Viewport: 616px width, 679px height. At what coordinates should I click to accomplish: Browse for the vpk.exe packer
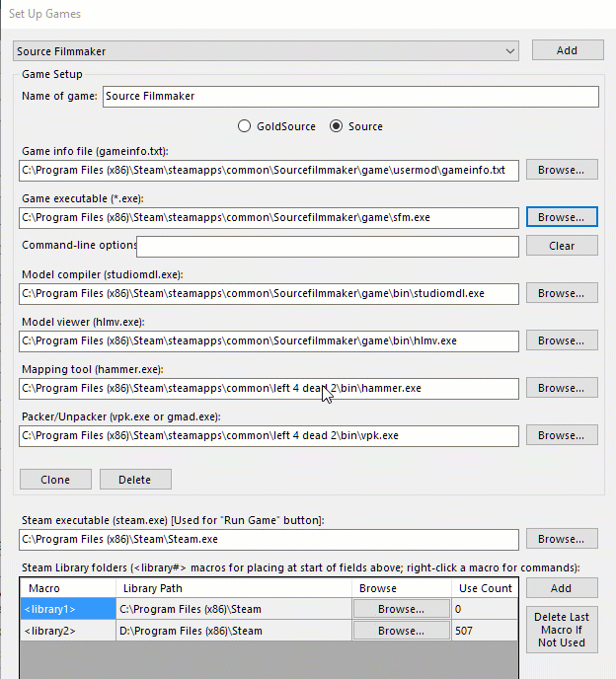click(562, 435)
